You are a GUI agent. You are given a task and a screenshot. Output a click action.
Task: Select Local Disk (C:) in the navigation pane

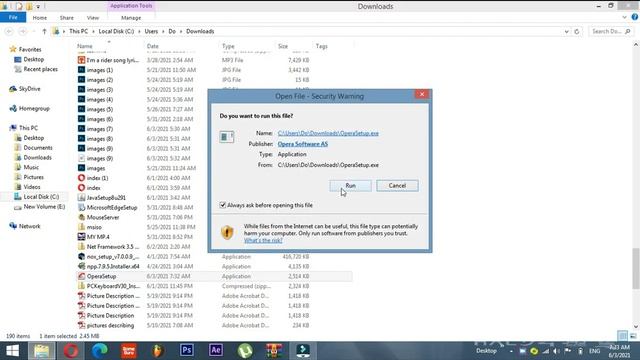pos(36,196)
